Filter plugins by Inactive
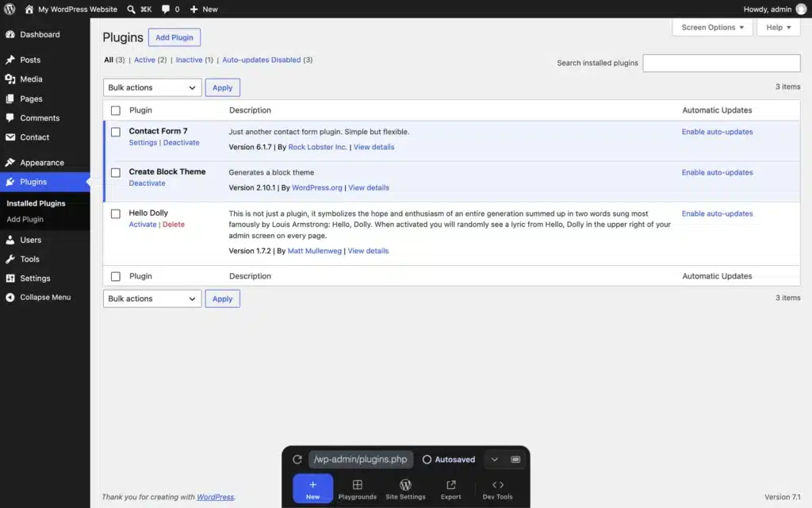The width and height of the screenshot is (812, 508). [189, 60]
